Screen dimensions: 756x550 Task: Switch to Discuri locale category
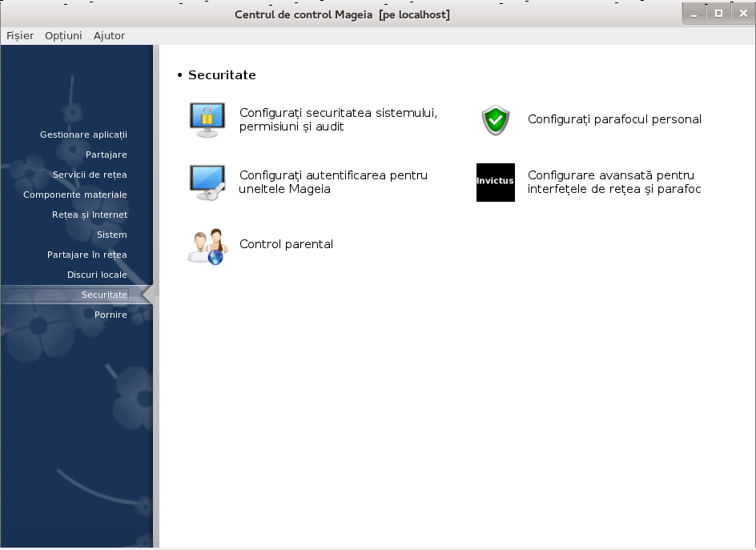[x=97, y=275]
